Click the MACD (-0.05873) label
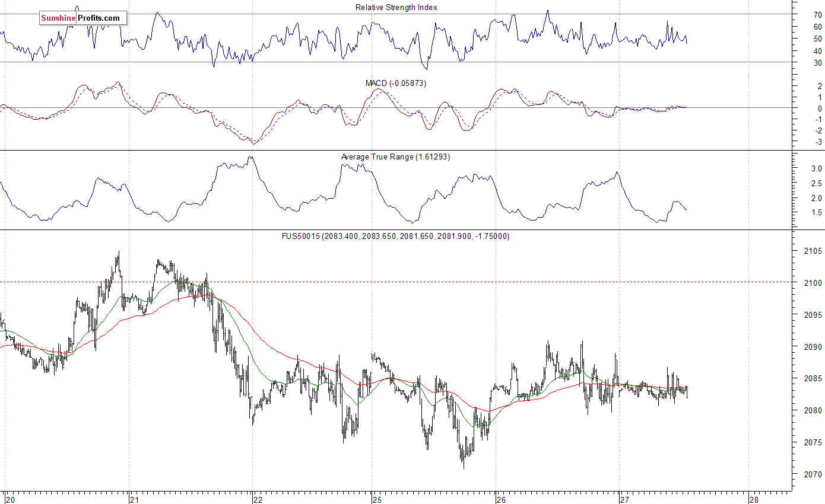Image resolution: width=825 pixels, height=504 pixels. (396, 84)
